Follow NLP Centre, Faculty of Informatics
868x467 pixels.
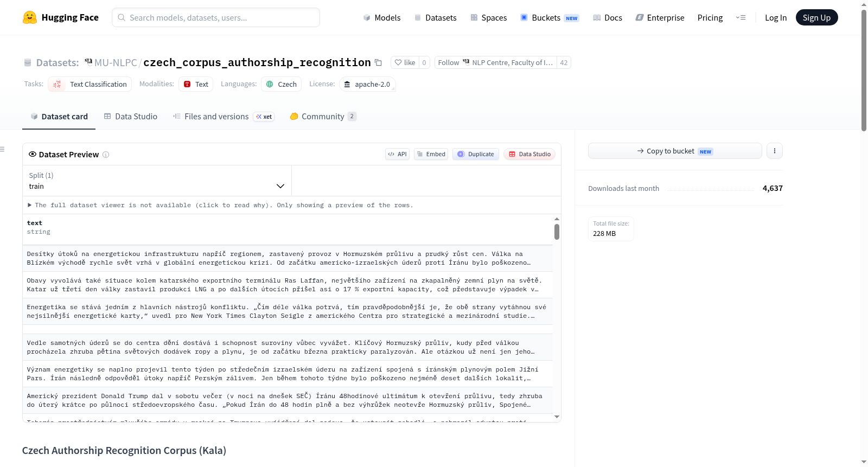pyautogui.click(x=495, y=62)
